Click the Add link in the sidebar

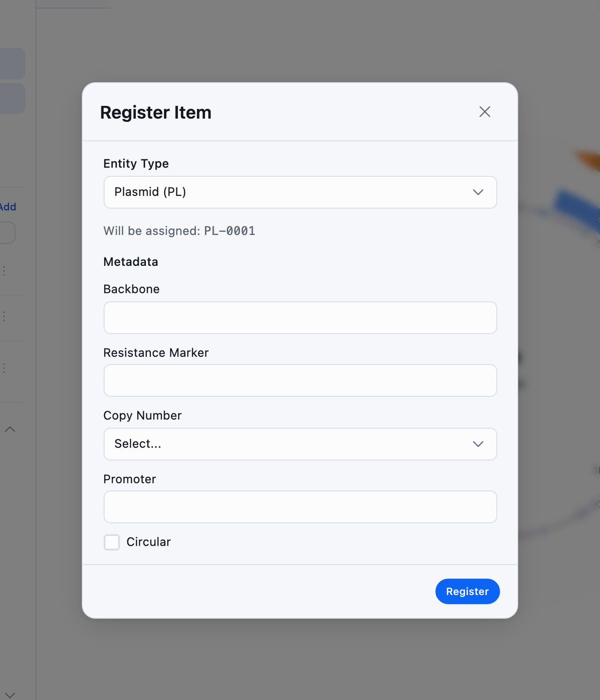click(8, 207)
